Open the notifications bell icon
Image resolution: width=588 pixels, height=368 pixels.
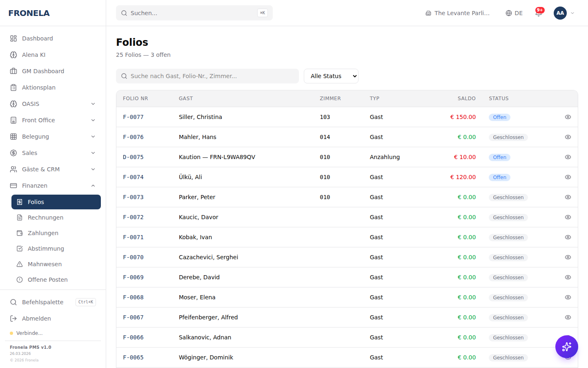coord(539,13)
